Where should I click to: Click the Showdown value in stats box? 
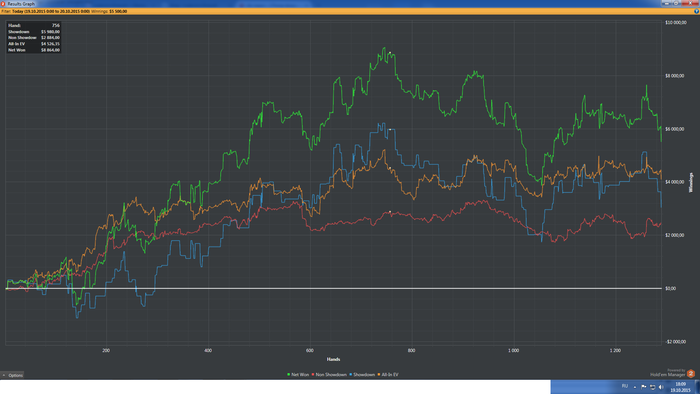point(50,32)
